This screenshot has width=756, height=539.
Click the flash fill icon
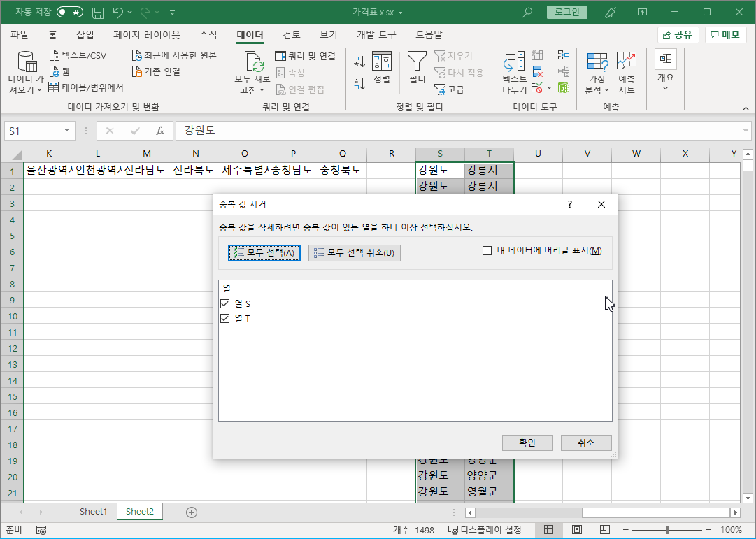pyautogui.click(x=538, y=55)
